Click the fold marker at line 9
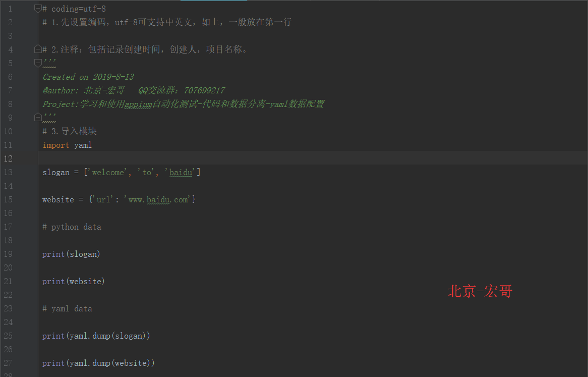 (x=38, y=117)
